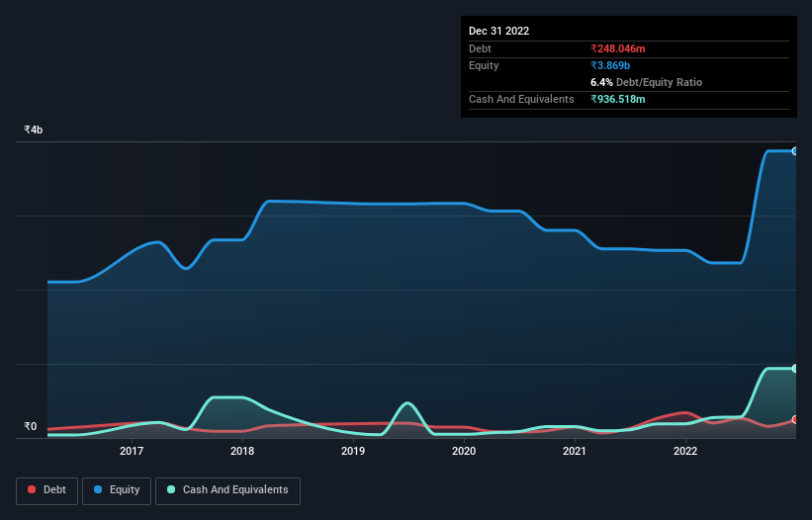Click the ₹248.046m debt value
This screenshot has height=520, width=812.
pyautogui.click(x=618, y=48)
